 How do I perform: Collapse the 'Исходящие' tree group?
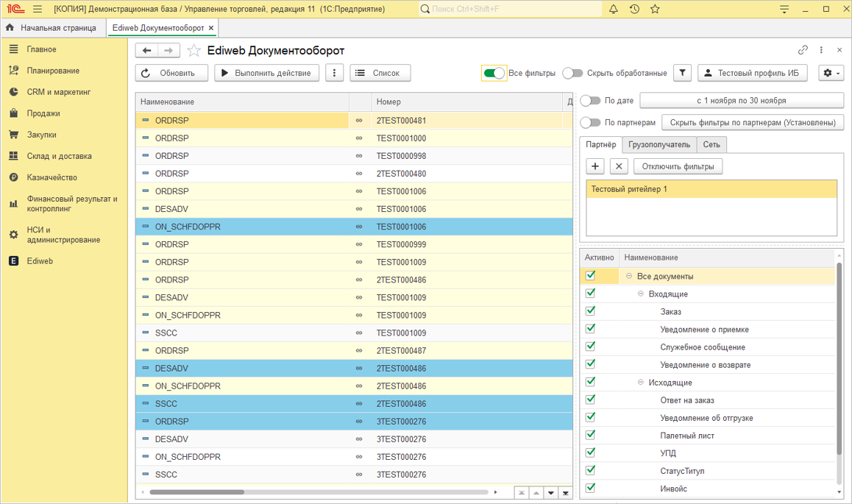click(x=641, y=383)
